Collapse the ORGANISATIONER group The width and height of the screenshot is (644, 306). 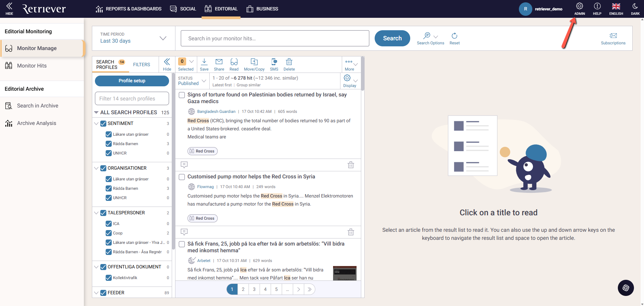click(x=96, y=168)
